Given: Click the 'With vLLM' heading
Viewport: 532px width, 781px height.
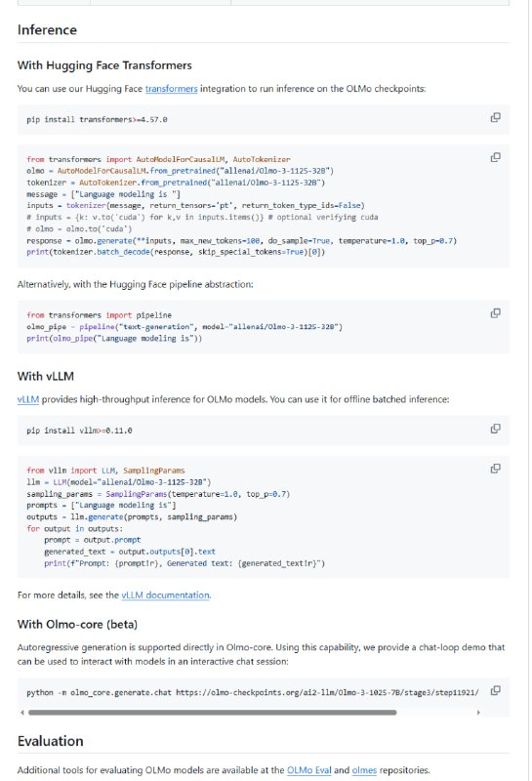Looking at the screenshot, I should [46, 376].
